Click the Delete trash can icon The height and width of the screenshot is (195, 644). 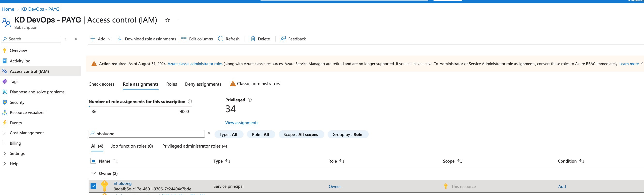253,39
